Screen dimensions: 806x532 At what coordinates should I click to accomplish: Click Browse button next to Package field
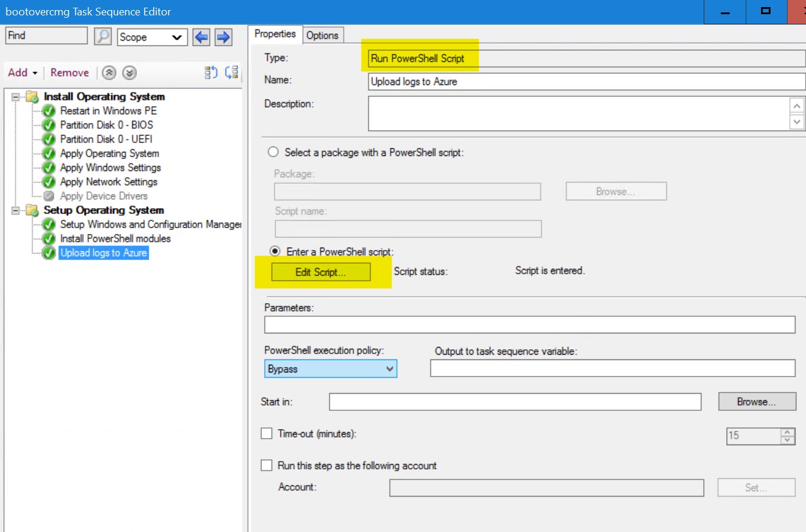coord(616,192)
